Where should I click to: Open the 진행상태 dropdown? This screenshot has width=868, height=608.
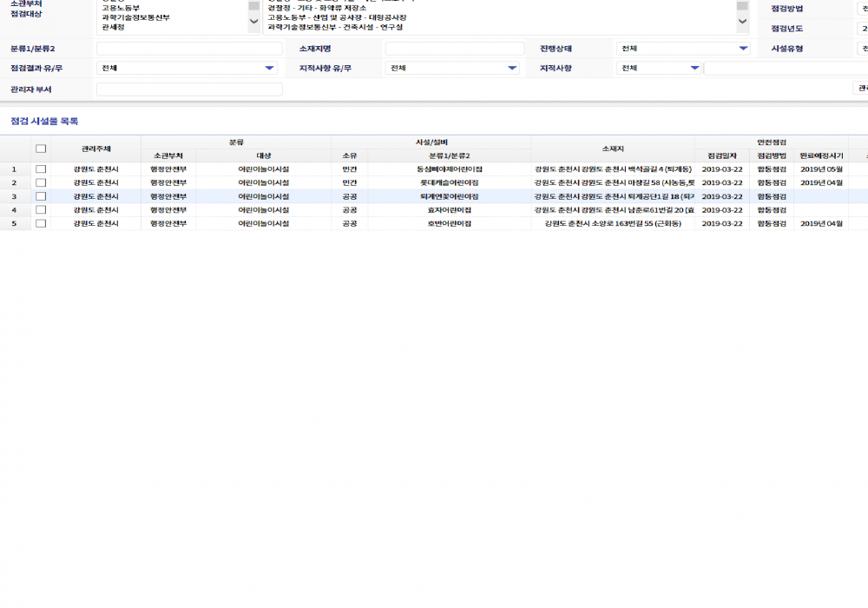coord(683,49)
